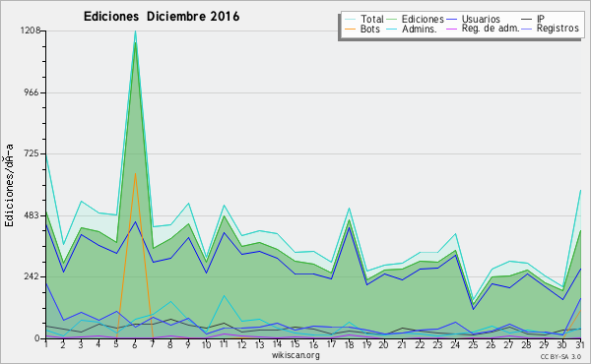Click day "16" on the x-axis
The width and height of the screenshot is (591, 364).
click(313, 344)
